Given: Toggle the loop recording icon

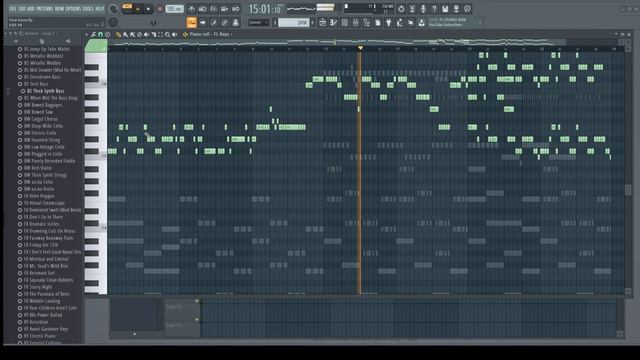Looking at the screenshot, I should click(236, 9).
